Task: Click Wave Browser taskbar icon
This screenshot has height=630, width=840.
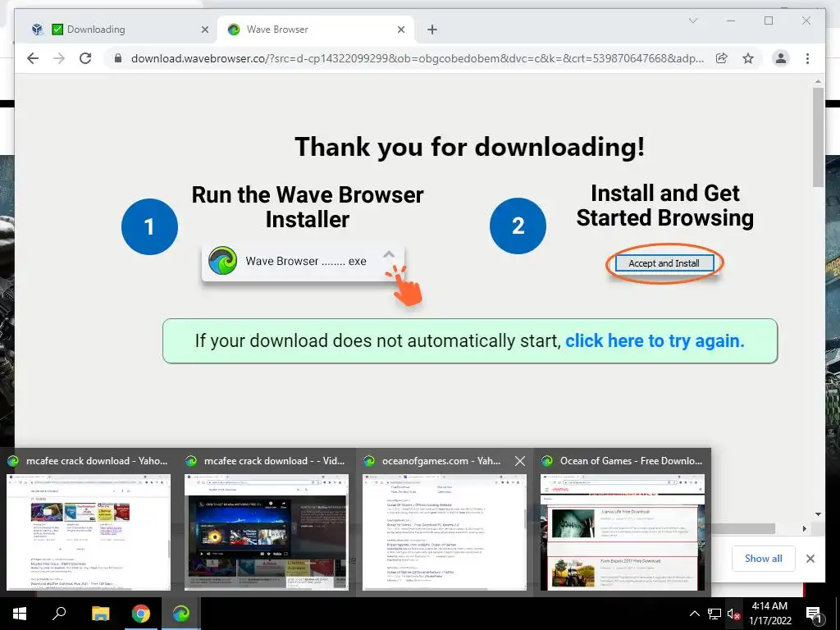Action: tap(181, 614)
